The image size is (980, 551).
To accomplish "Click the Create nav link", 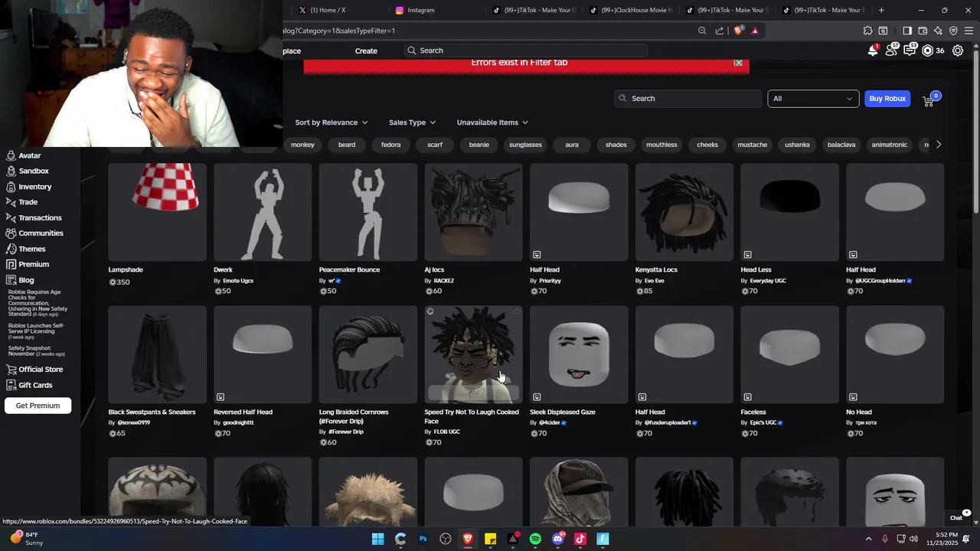I will tap(366, 51).
